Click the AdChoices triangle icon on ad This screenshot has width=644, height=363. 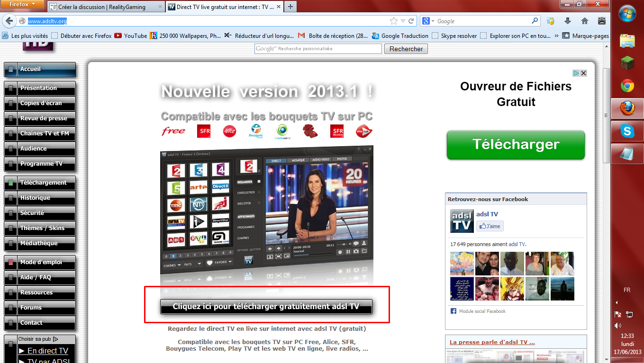pos(576,73)
